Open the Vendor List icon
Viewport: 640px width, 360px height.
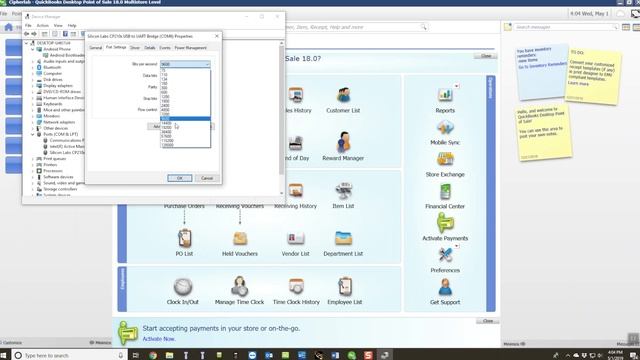296,238
